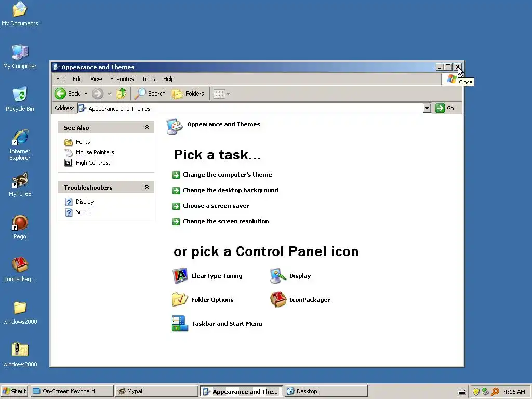The image size is (532, 399).
Task: Select the windows2000 folder desktop icon
Action: point(20,308)
